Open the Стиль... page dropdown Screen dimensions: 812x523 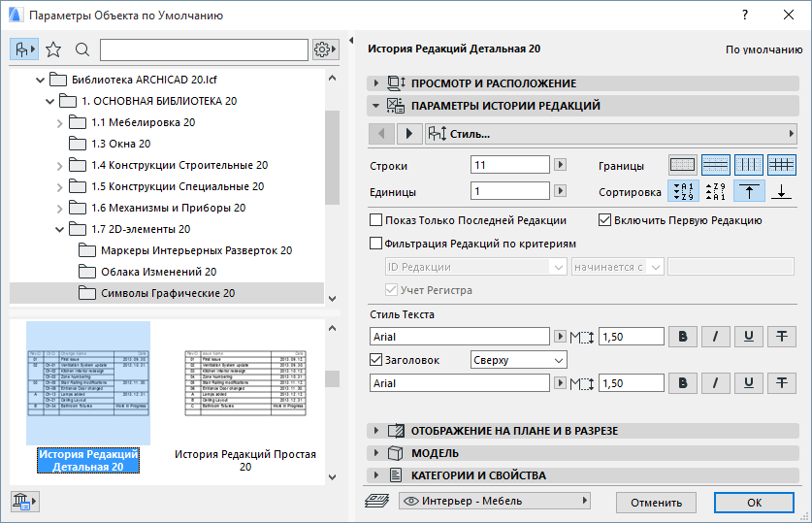(x=611, y=134)
